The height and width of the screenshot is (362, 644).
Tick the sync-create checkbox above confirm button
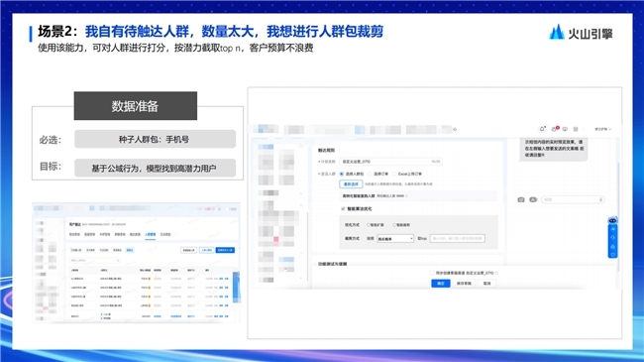[x=432, y=273]
